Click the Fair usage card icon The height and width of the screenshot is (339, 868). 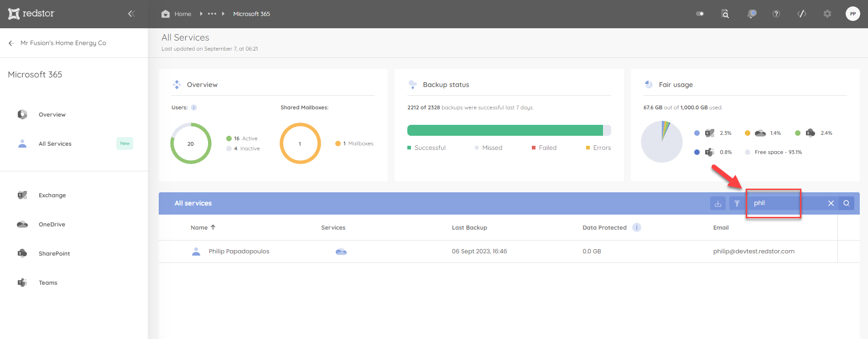(649, 84)
